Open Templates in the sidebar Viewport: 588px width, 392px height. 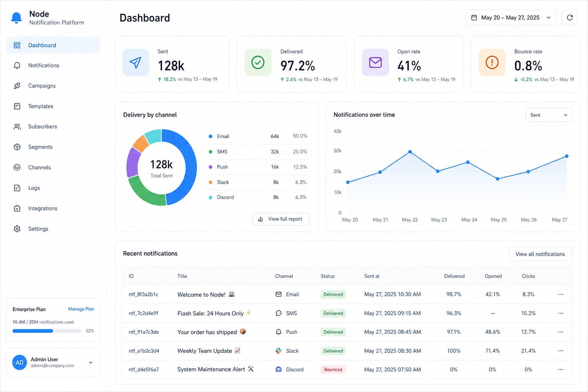tap(53, 106)
